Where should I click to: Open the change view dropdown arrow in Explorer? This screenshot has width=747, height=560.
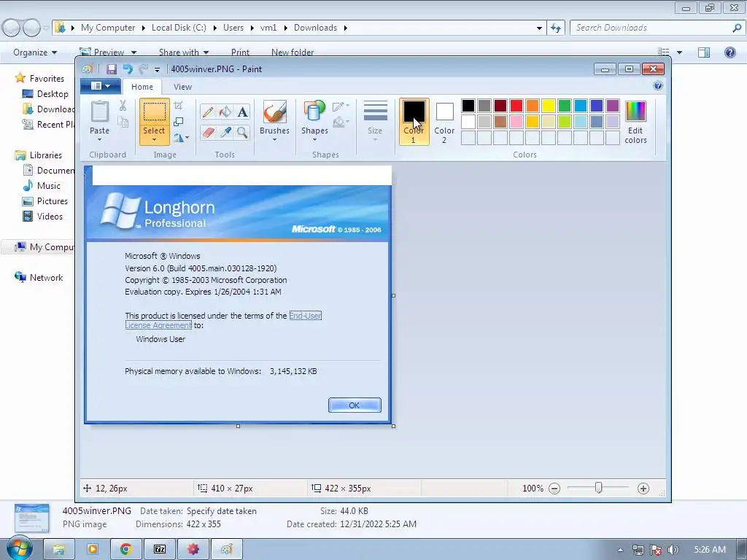click(679, 52)
